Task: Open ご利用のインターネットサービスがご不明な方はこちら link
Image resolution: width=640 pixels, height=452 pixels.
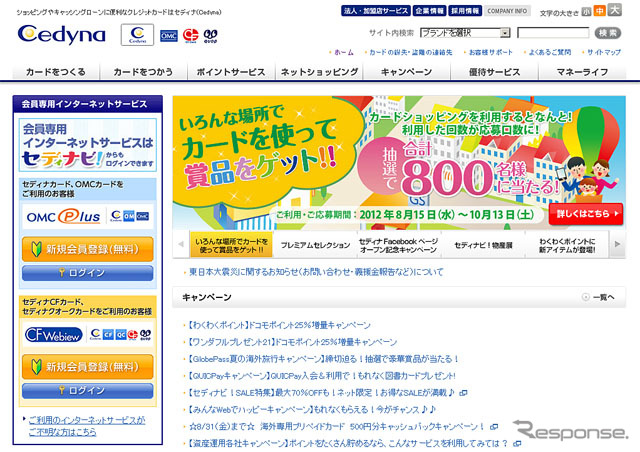Action: (x=87, y=425)
